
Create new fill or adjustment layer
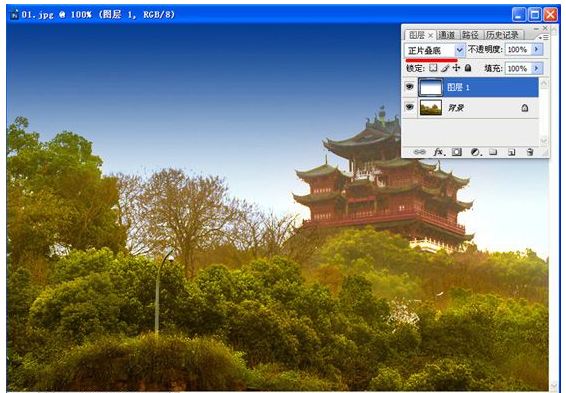coord(475,152)
